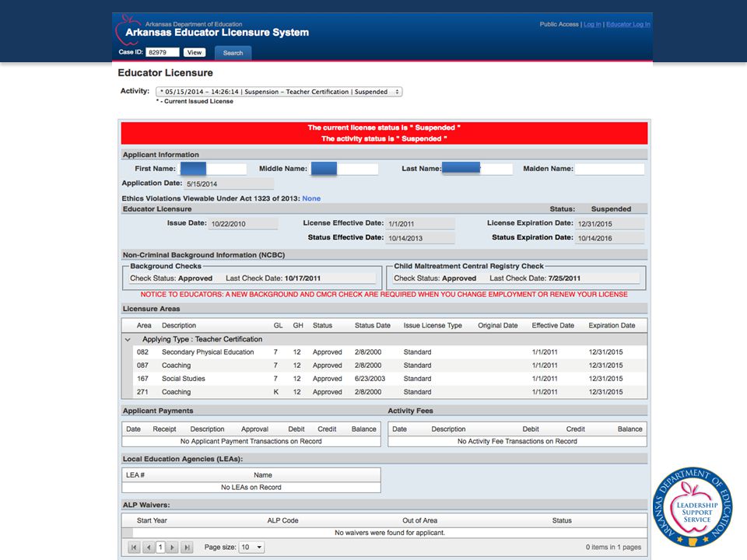
Task: Click the License Expiration Date field
Action: 609,224
